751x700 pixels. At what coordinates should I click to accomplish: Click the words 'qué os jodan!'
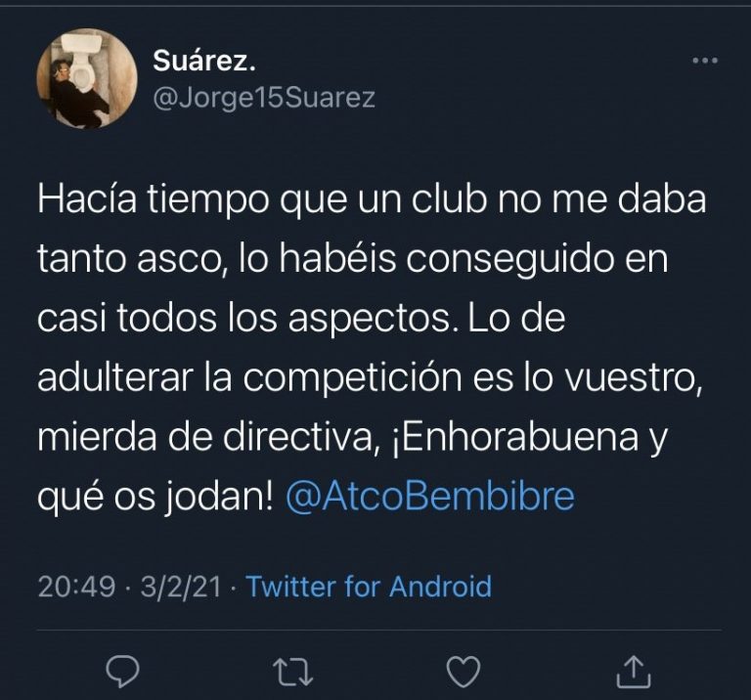(155, 497)
